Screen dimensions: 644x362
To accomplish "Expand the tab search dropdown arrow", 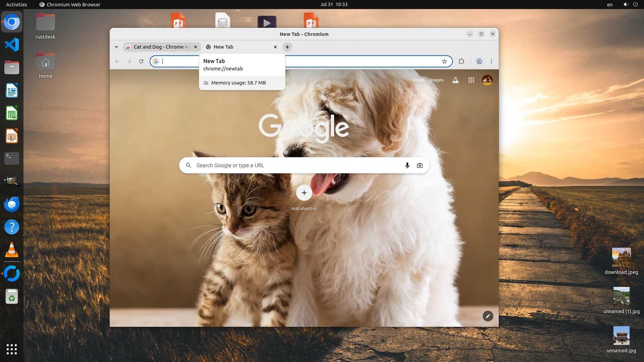I will (116, 47).
